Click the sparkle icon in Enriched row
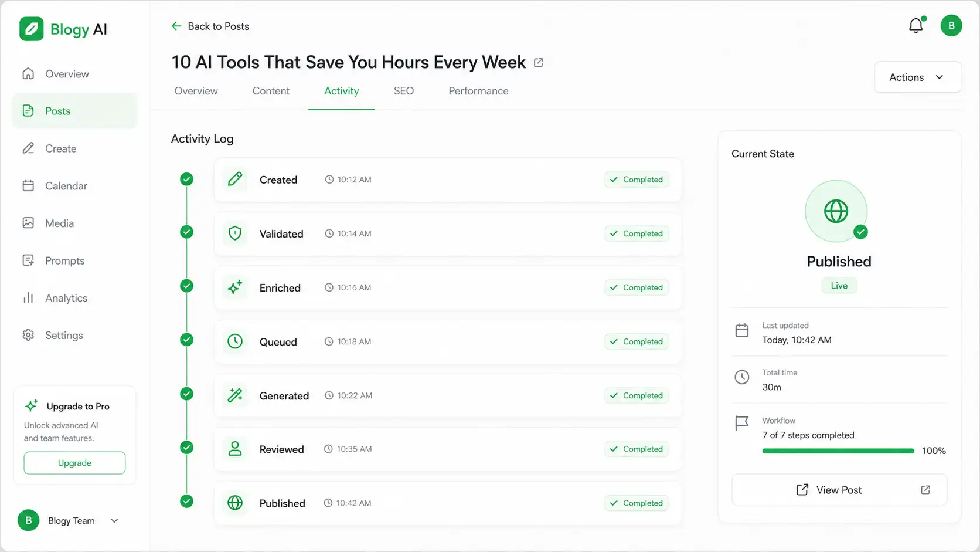This screenshot has width=980, height=552. [235, 287]
